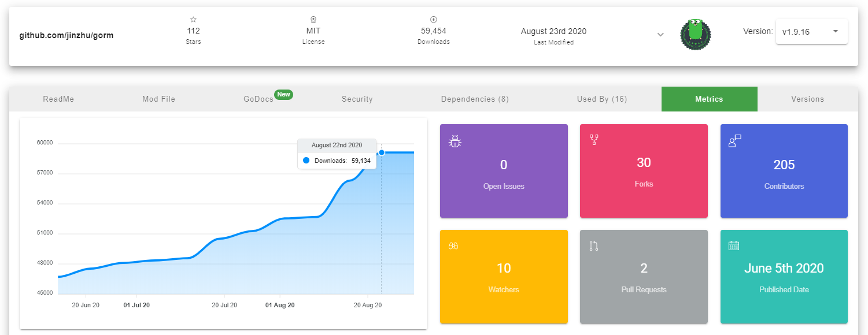Click the license badge icon above MIT
Image resolution: width=868 pixels, height=335 pixels.
[313, 20]
